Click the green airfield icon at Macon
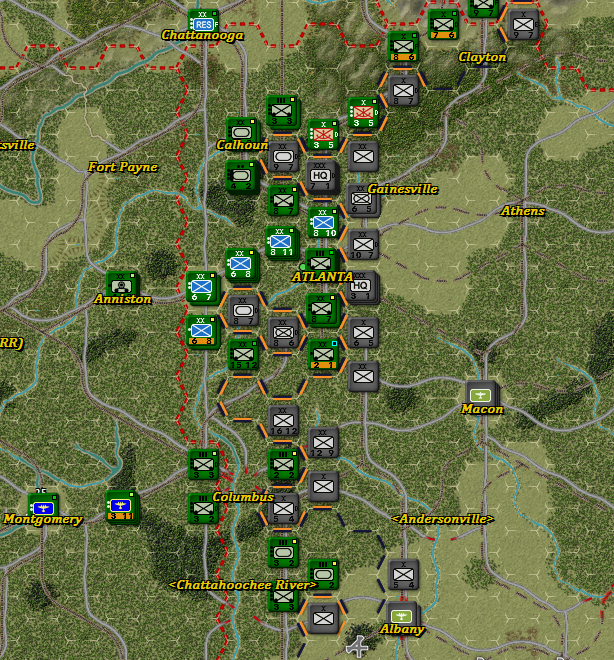The image size is (614, 660). 481,394
